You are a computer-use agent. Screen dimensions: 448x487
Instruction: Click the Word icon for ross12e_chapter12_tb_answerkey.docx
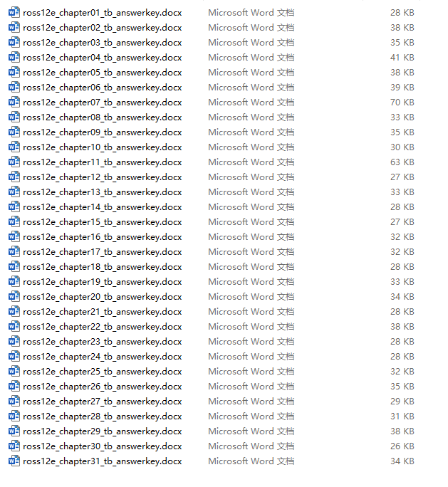pos(14,177)
